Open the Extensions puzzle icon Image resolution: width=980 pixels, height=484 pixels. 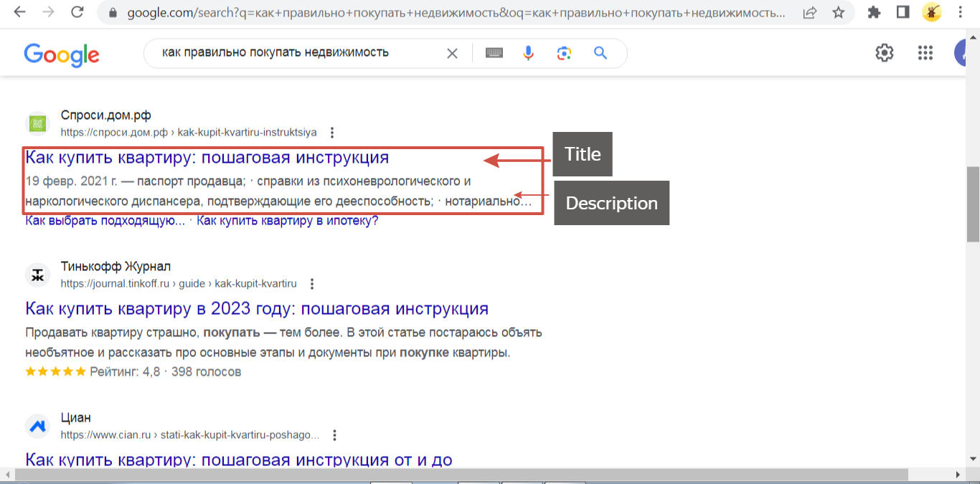coord(874,12)
